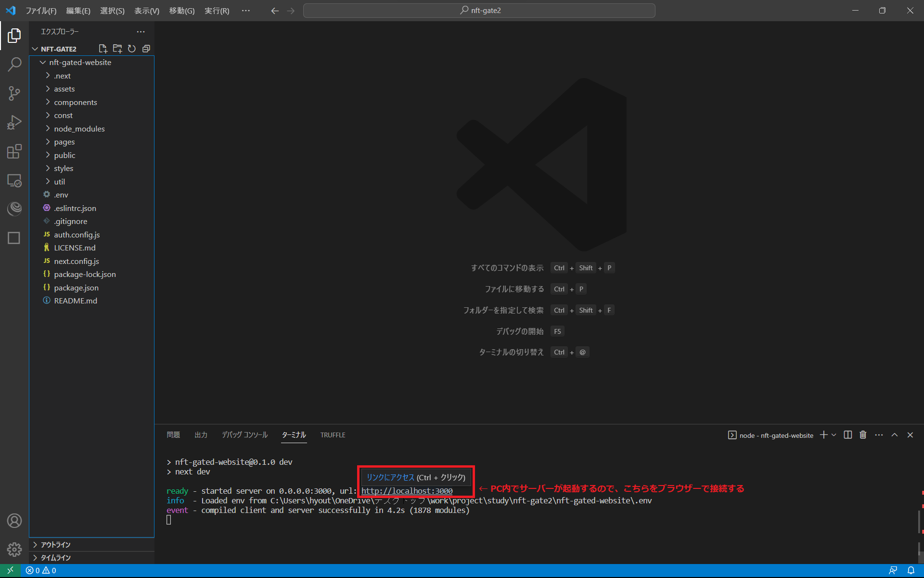Open the Search view in activity bar
924x578 pixels.
pos(14,64)
